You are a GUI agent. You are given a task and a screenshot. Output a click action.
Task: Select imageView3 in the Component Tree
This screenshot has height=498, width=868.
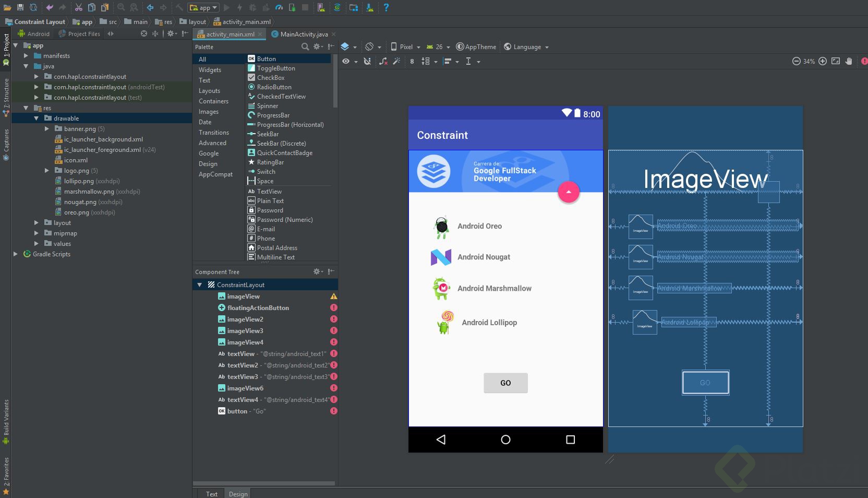click(x=245, y=331)
